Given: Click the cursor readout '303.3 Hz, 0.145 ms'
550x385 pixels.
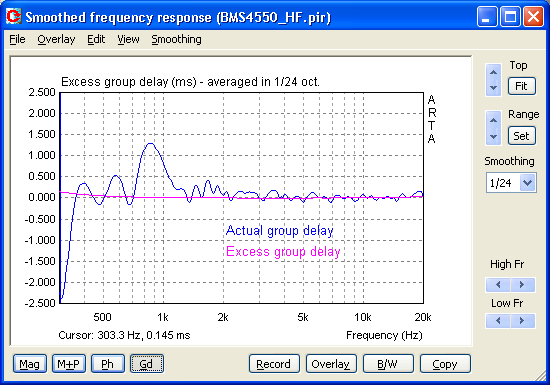Looking at the screenshot, I should [144, 335].
